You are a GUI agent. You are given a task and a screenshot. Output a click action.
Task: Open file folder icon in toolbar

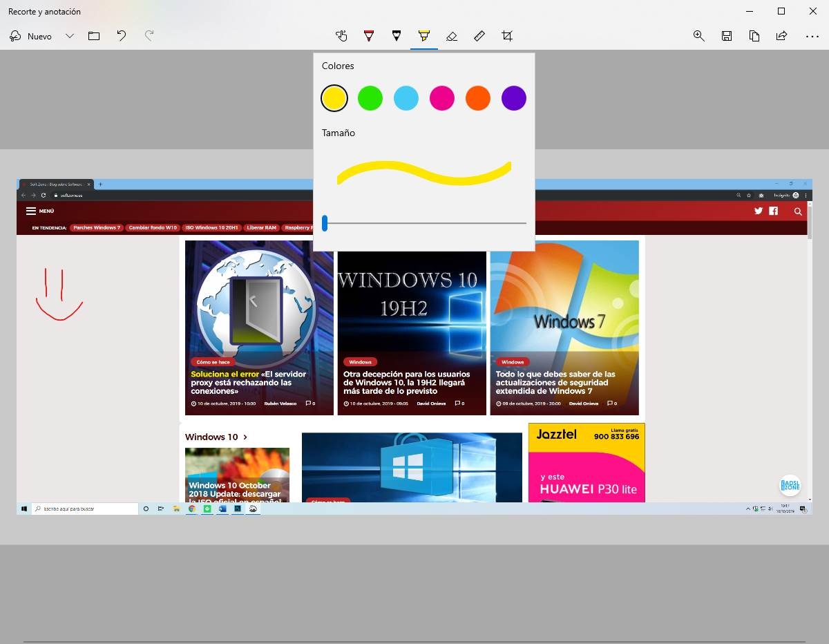tap(94, 36)
